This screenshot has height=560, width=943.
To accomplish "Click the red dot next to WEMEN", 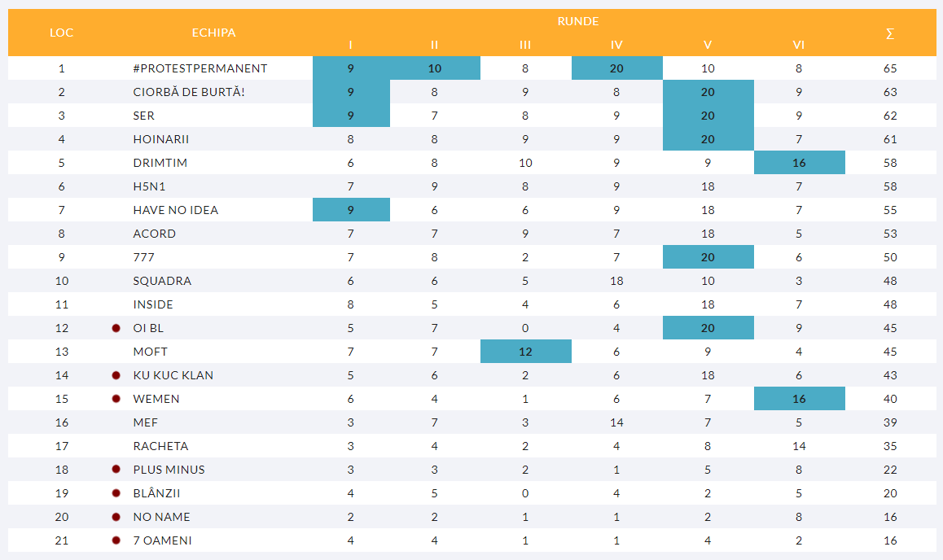I will click(116, 399).
